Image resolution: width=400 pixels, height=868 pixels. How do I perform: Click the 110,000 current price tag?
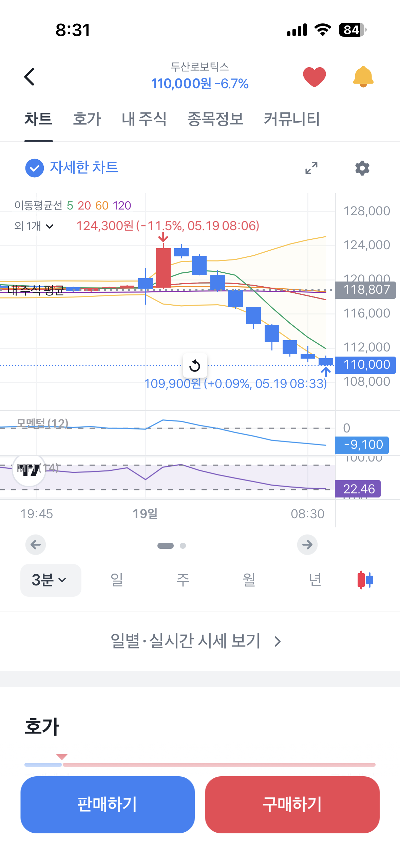pyautogui.click(x=365, y=365)
